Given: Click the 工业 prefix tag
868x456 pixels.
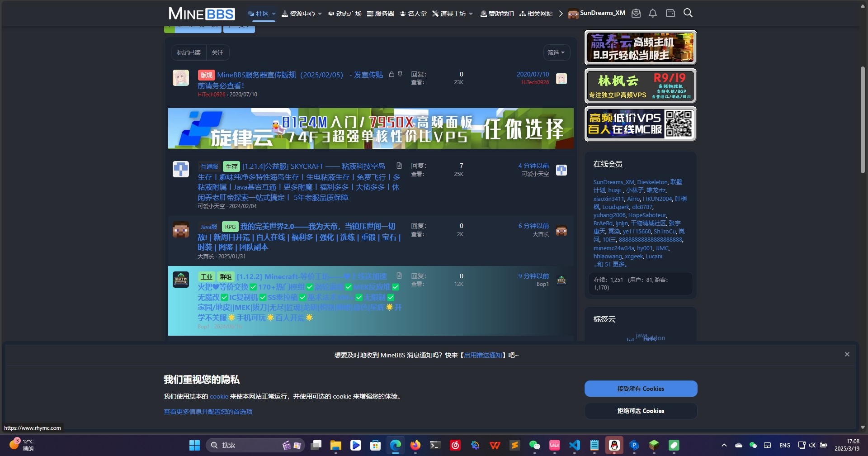Looking at the screenshot, I should 207,276.
